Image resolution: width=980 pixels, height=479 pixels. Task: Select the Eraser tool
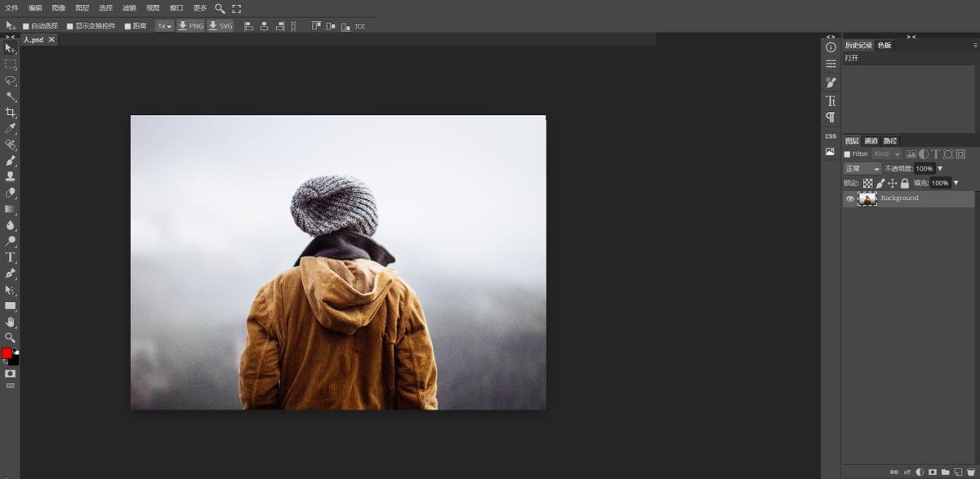point(11,193)
